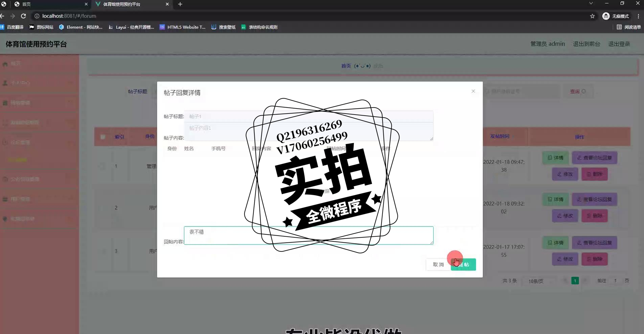Click 修改 for row 2

(565, 216)
